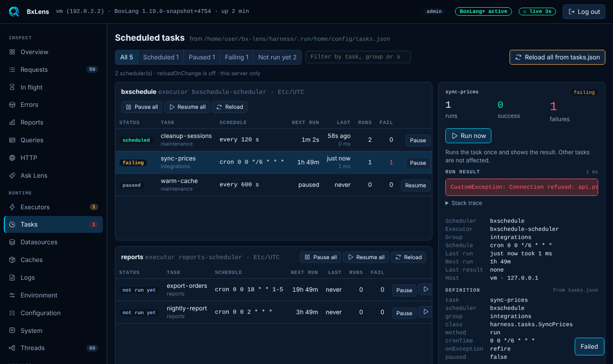Click Log out button
The width and height of the screenshot is (613, 364).
coord(584,11)
